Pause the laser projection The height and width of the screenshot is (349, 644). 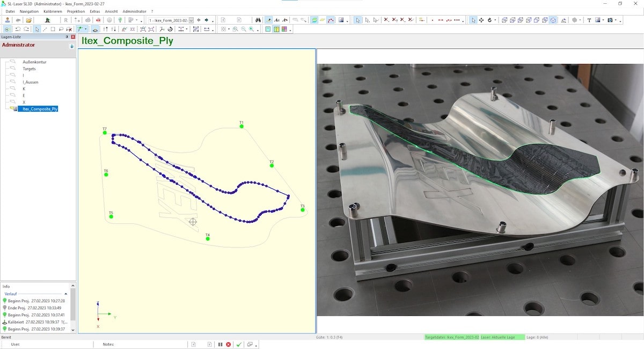220,344
